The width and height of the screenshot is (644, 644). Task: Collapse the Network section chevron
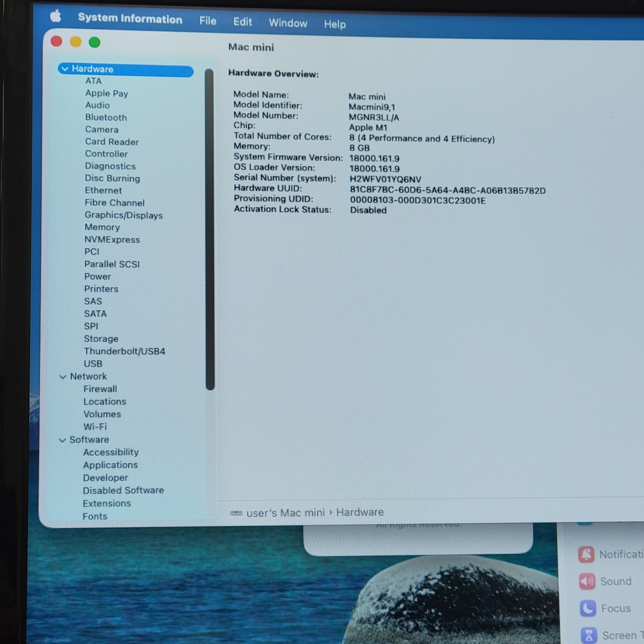63,377
